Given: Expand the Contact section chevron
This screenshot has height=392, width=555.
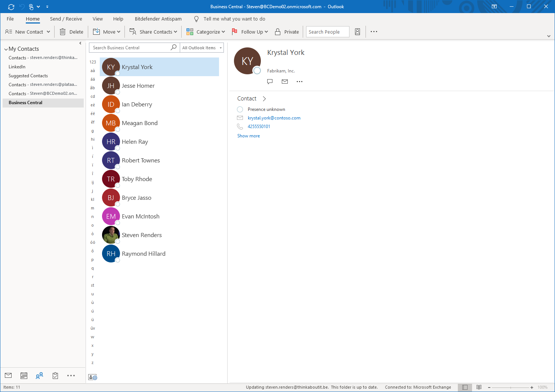Looking at the screenshot, I should tap(264, 99).
